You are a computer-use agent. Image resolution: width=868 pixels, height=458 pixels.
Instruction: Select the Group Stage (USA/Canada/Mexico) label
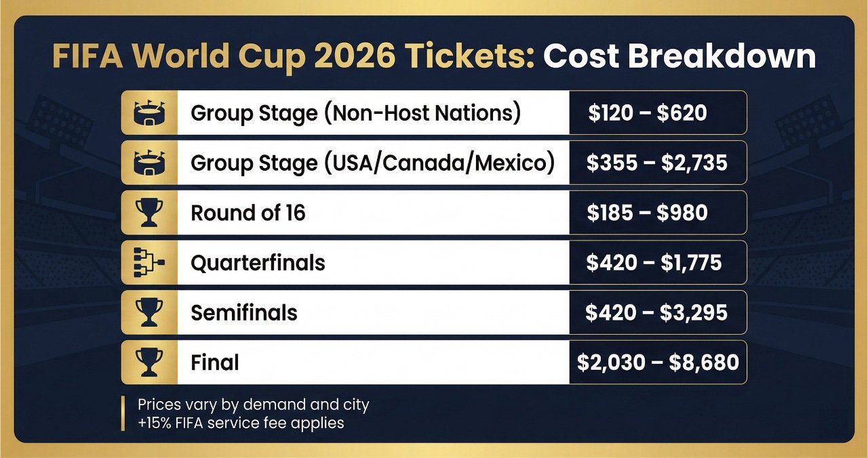point(373,163)
